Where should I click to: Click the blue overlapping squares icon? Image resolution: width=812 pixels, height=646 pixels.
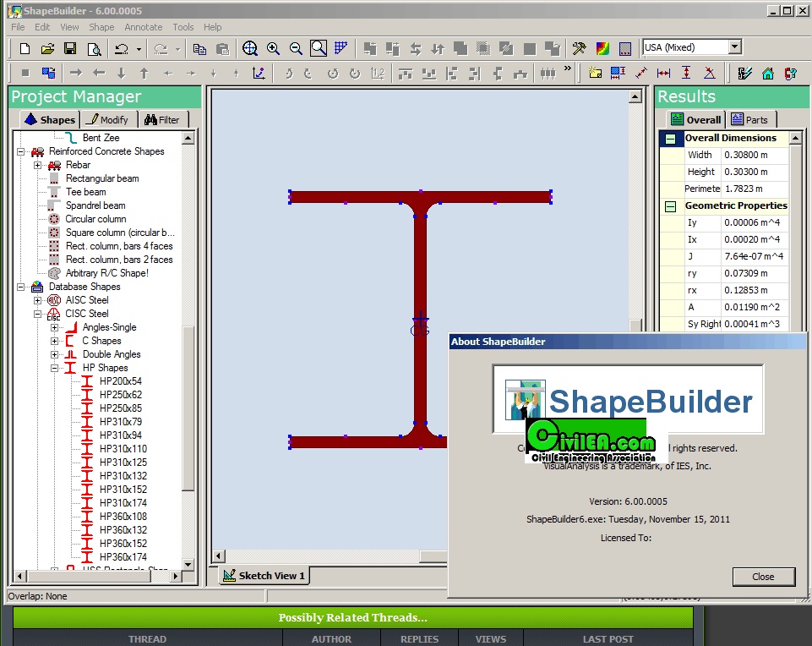tap(48, 74)
